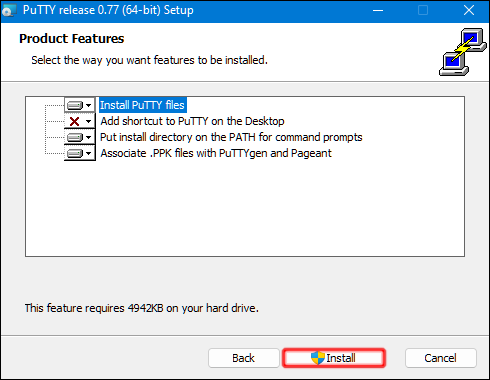The image size is (490, 380).
Task: Click the PuTTY computers logo icon
Action: pos(462,52)
